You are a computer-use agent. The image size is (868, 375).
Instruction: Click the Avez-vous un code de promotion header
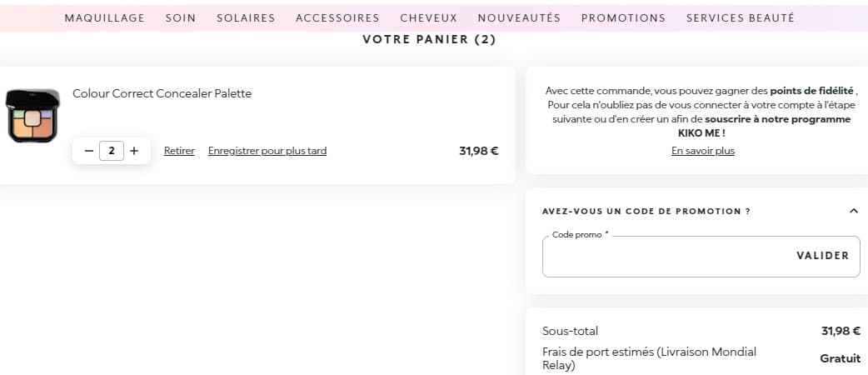tap(646, 212)
